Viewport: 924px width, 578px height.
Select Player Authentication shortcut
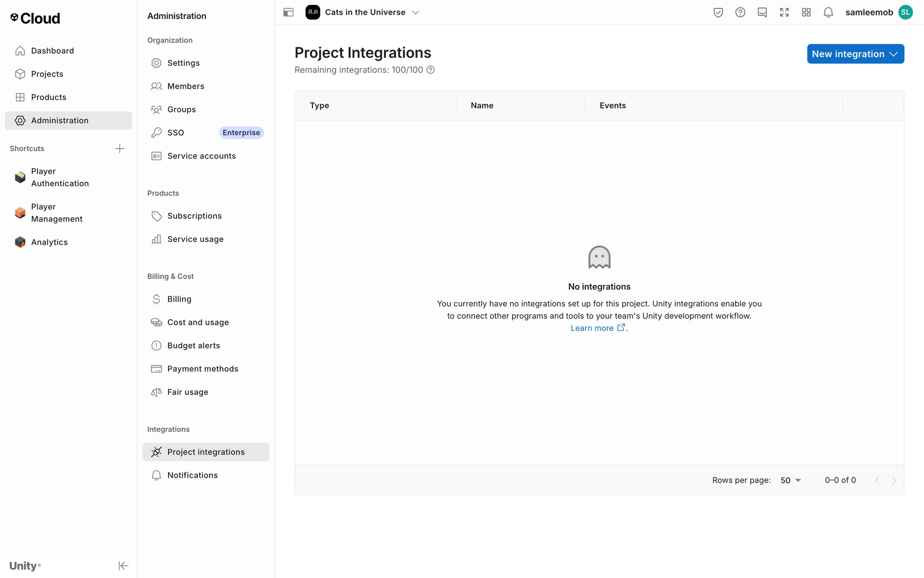pyautogui.click(x=60, y=177)
